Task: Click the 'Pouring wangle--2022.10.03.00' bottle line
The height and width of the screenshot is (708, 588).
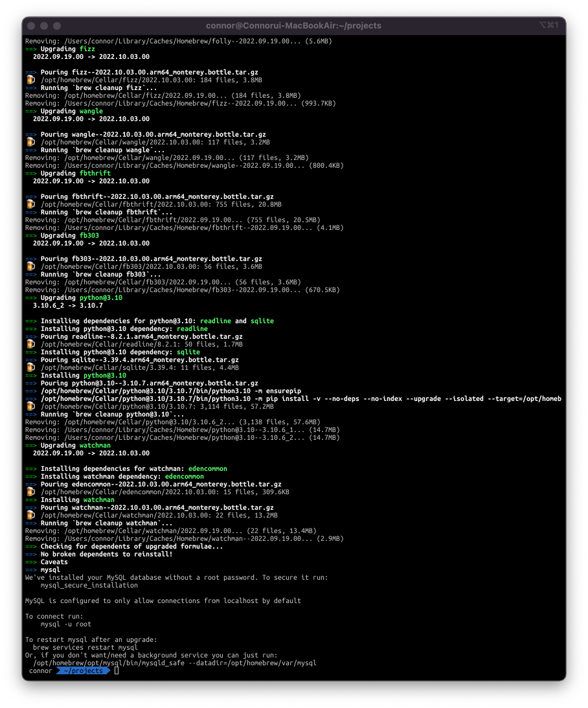Action: click(x=146, y=135)
